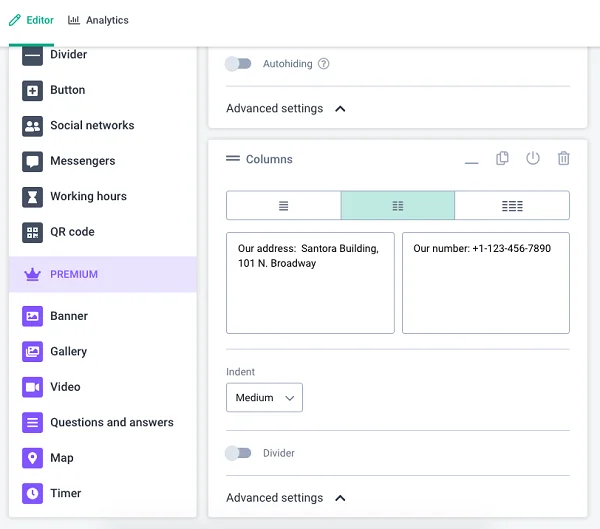This screenshot has height=529, width=600.
Task: Select the three-column layout option
Action: click(512, 206)
